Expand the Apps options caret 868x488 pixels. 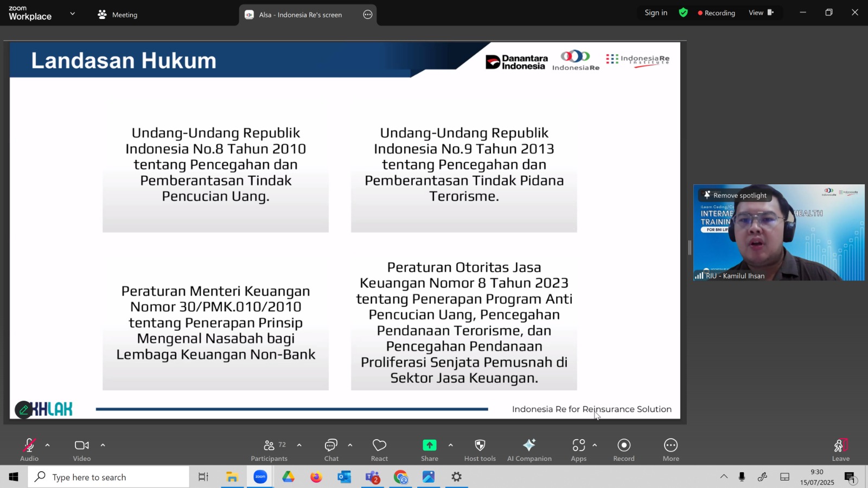(x=595, y=445)
